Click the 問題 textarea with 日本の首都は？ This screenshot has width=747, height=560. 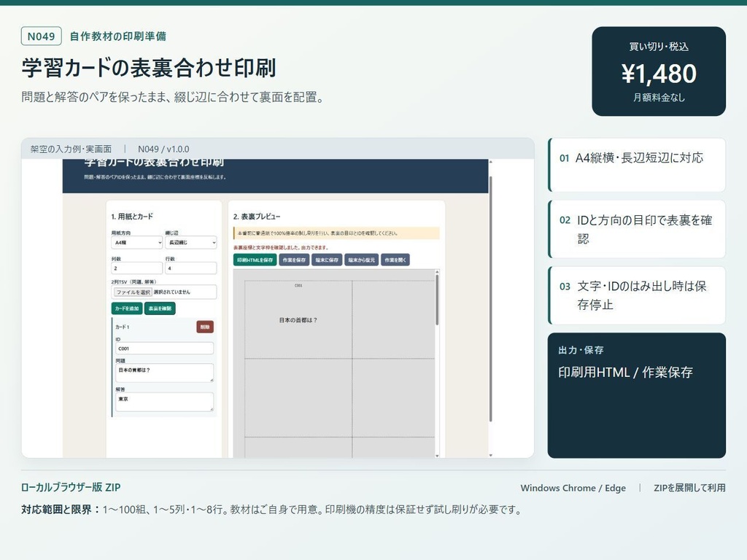(164, 373)
